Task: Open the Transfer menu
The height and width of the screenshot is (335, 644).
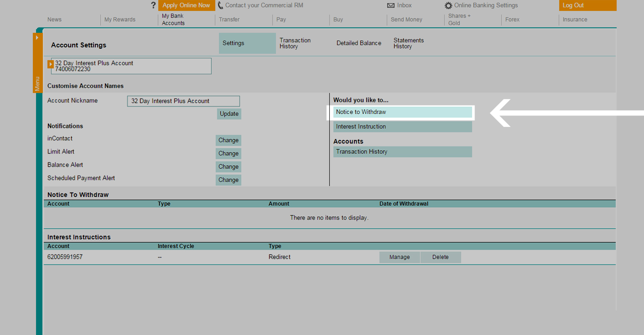Action: coord(229,20)
